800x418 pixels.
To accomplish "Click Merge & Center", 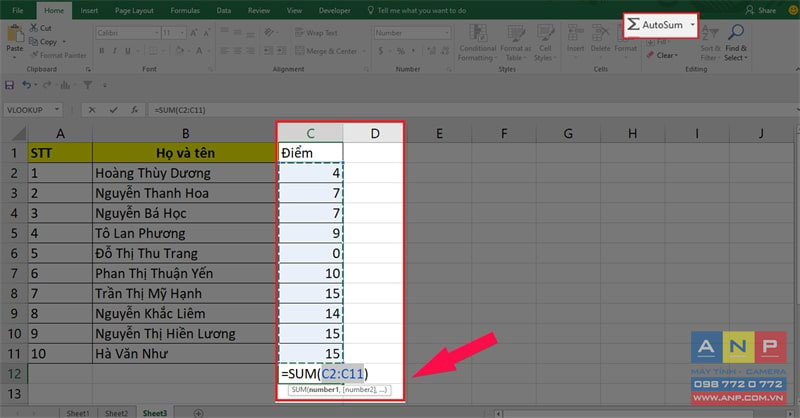I will coord(326,51).
